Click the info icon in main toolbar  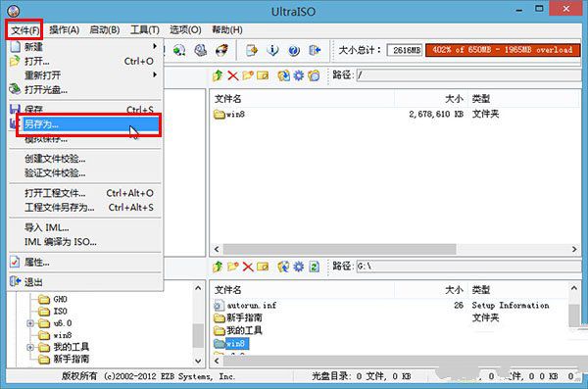272,50
